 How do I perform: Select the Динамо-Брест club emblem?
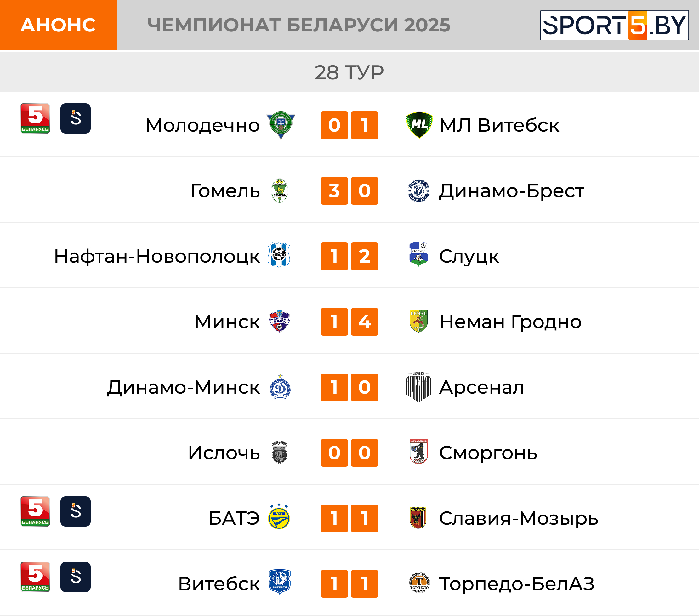(418, 191)
